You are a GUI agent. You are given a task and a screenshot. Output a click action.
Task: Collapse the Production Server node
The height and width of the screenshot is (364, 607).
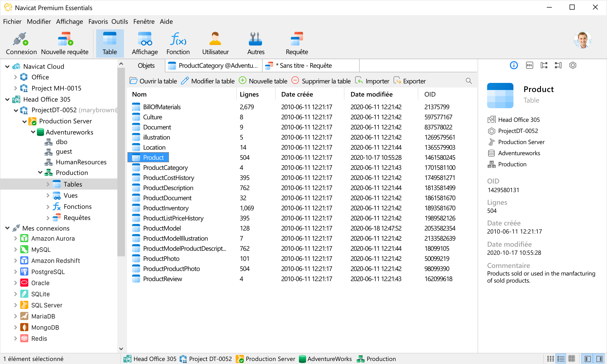tap(25, 121)
